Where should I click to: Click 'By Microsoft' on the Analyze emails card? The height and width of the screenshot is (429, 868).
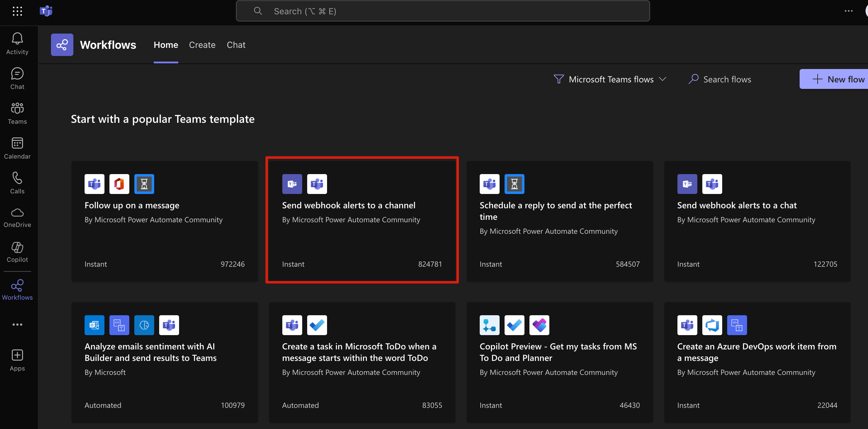105,372
